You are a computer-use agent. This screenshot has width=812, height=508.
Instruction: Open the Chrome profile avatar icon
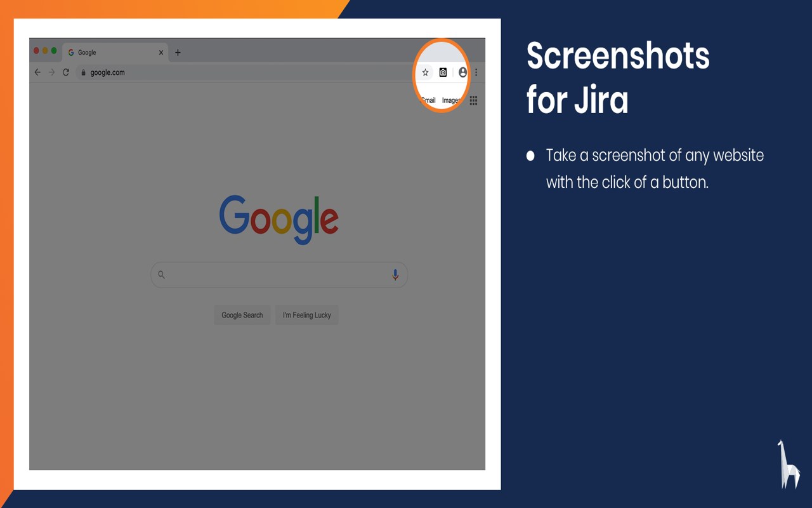coord(462,72)
